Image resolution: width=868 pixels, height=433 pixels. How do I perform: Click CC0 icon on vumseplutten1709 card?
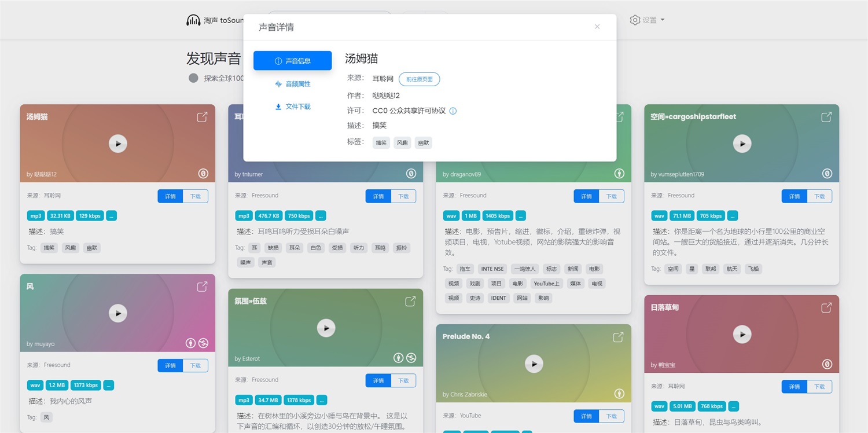(827, 174)
